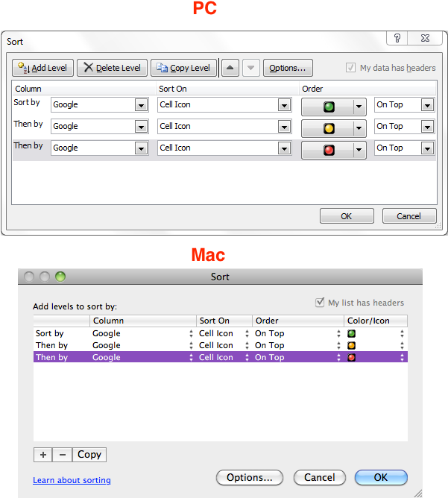Open the Cell Icon stepper in the Mac Sort by row
Image resolution: width=448 pixels, height=498 pixels.
pos(247,333)
